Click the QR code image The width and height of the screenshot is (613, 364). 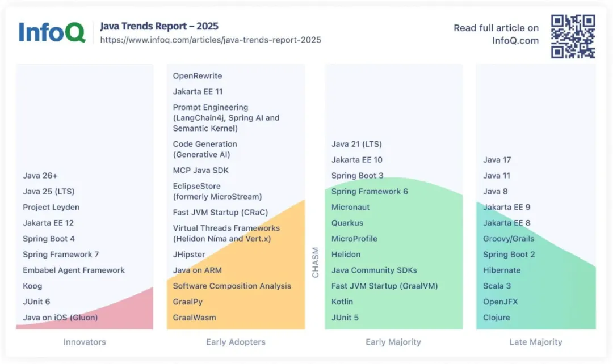point(573,37)
